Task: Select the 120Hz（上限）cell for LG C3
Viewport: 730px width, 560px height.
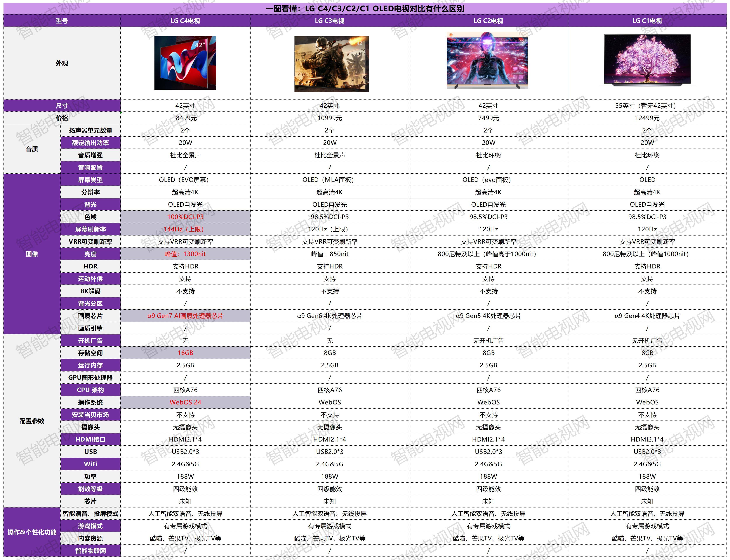Action: 330,229
